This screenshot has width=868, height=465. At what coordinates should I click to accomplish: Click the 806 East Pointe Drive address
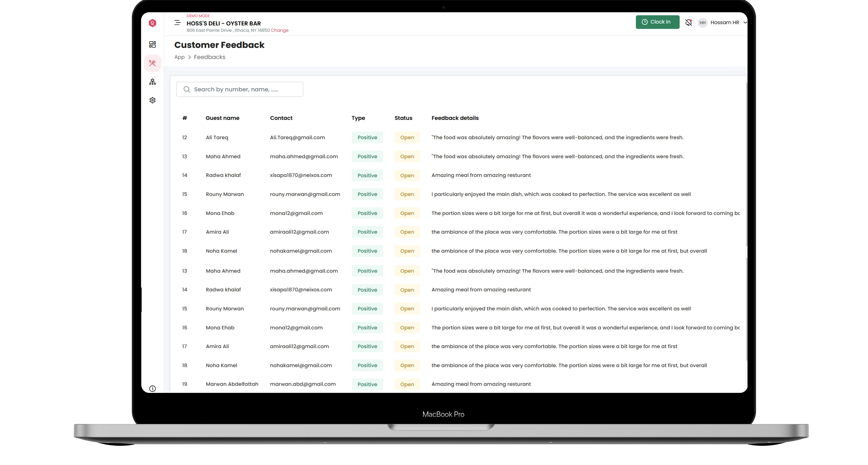click(228, 30)
